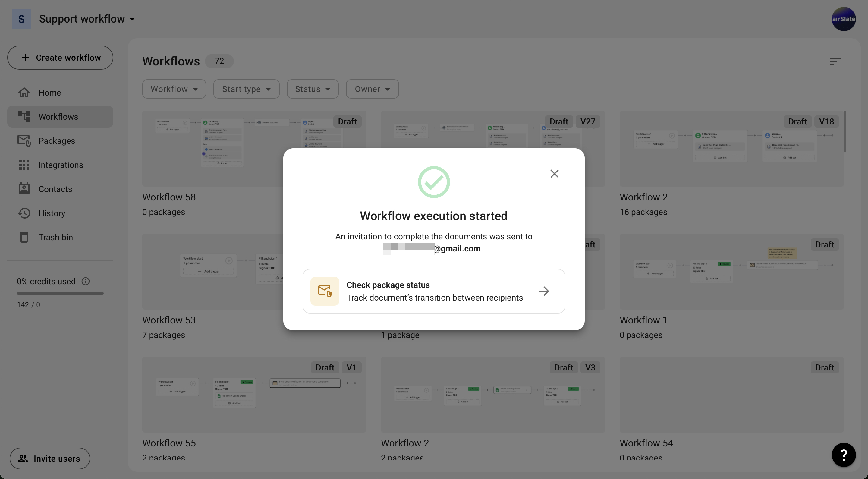Click credits usage progress bar
Viewport: 868px width, 479px height.
pyautogui.click(x=60, y=293)
